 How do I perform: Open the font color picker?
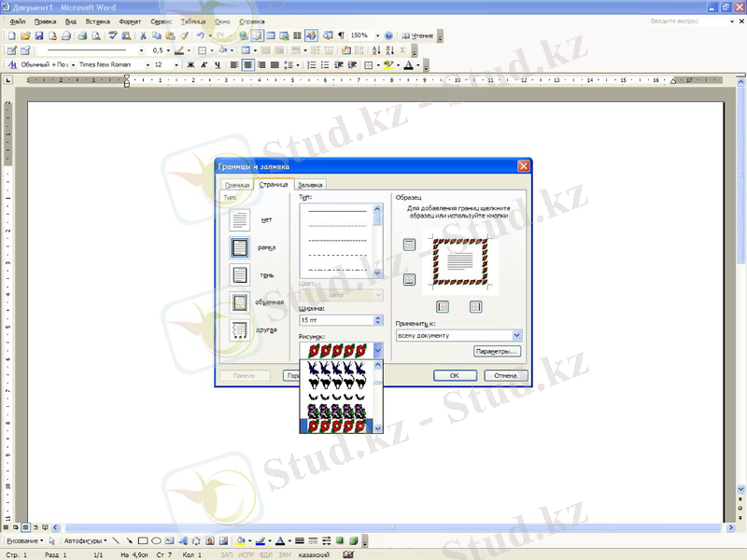pos(418,65)
